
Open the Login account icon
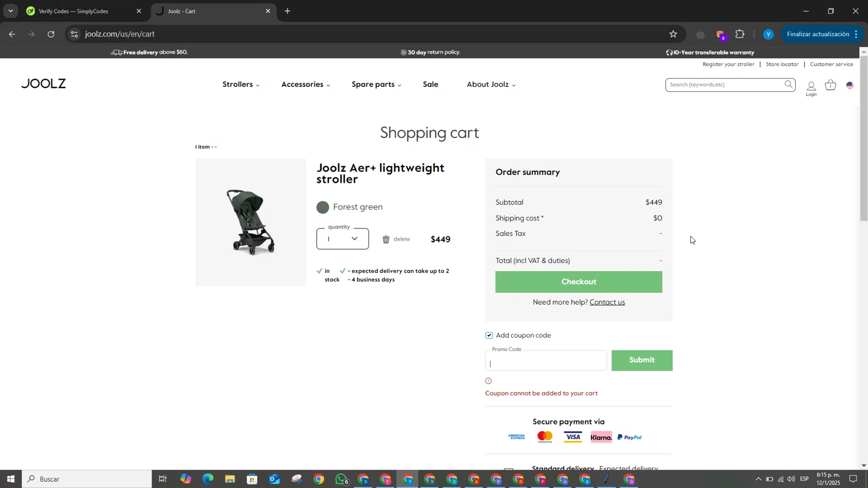click(811, 88)
